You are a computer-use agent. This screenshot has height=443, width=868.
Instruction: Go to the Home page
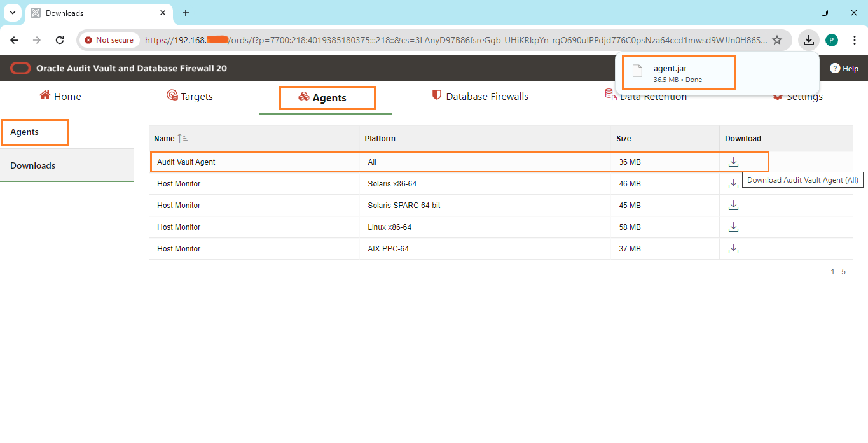coord(60,96)
